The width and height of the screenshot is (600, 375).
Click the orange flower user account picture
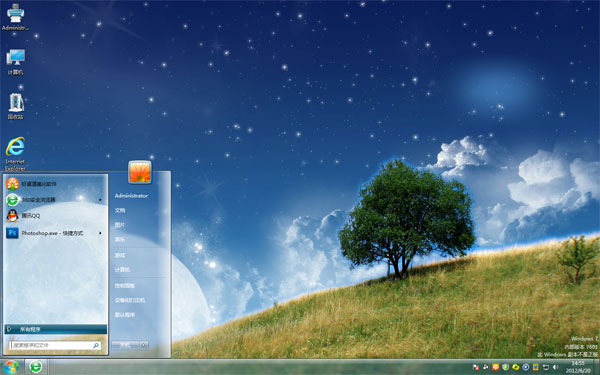pyautogui.click(x=140, y=172)
